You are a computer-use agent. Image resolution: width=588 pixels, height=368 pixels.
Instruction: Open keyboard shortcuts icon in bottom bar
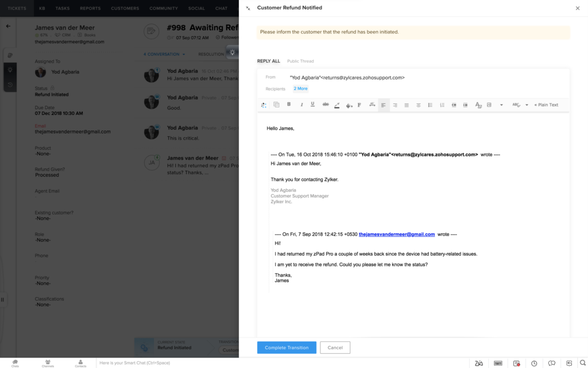tap(498, 363)
